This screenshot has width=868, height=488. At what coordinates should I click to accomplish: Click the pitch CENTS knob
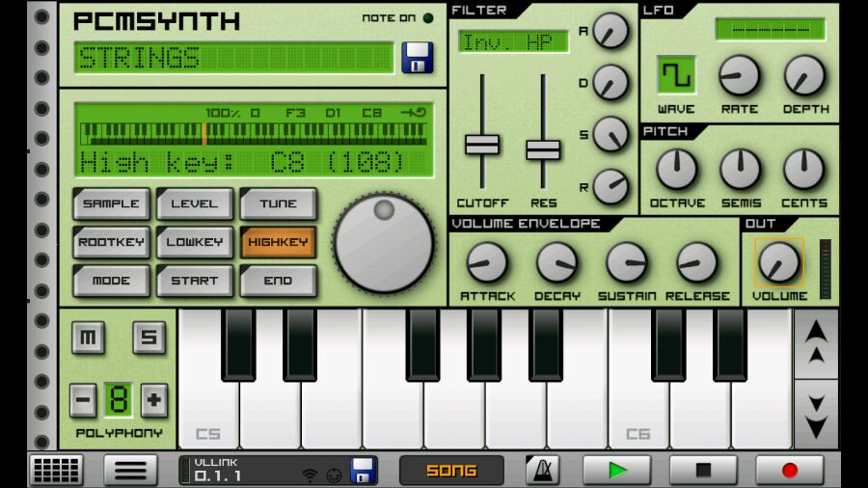pos(803,170)
